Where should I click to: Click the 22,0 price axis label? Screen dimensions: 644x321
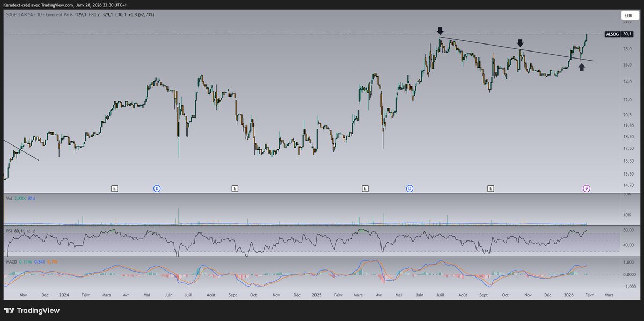(x=626, y=100)
